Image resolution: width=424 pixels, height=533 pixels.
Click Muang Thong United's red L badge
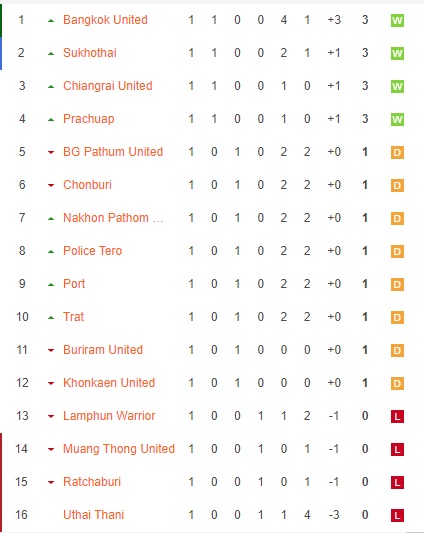397,449
